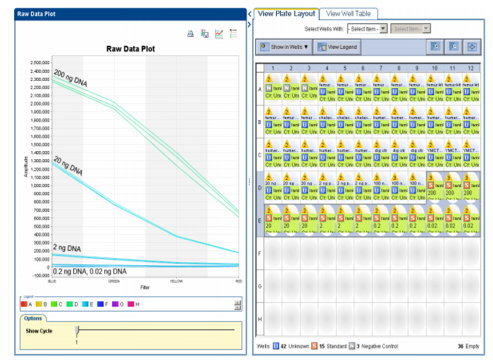Click pink legend swatch for row H
The height and width of the screenshot is (361, 493).
pyautogui.click(x=131, y=304)
